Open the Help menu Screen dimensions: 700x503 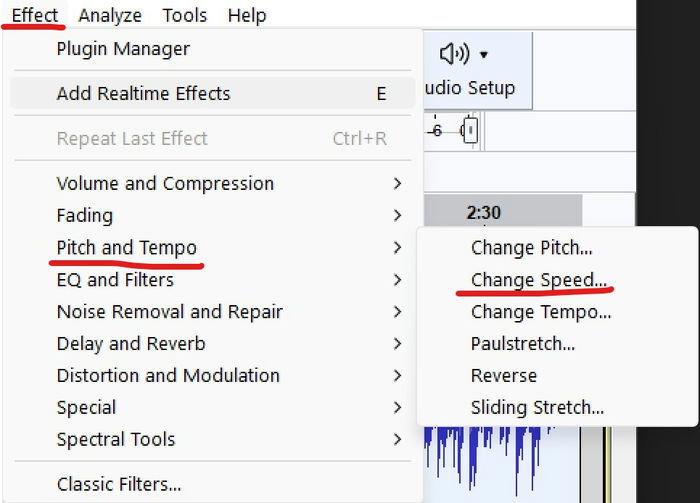247,16
